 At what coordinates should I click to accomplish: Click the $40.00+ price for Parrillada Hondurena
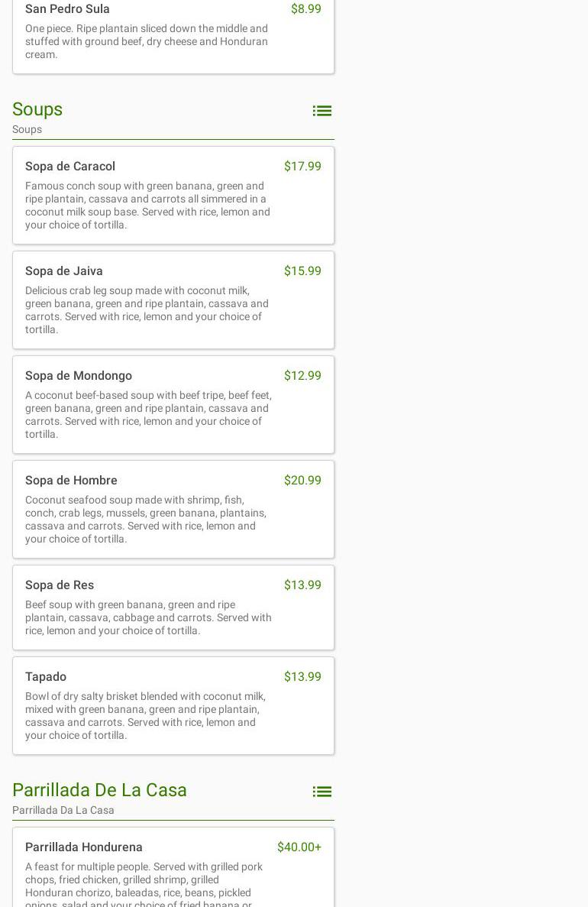(x=299, y=847)
